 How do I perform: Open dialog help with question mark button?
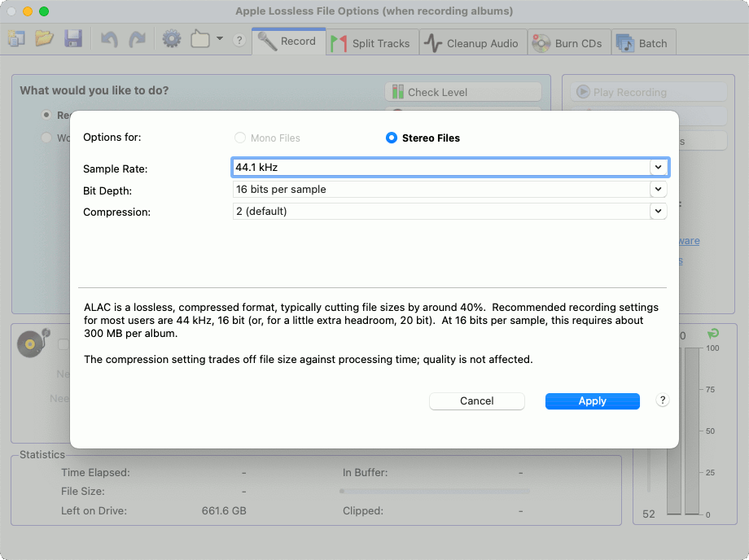pyautogui.click(x=662, y=400)
